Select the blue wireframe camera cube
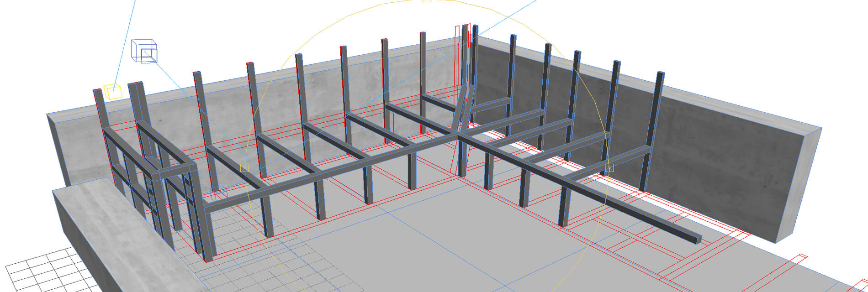Viewport: 868px width, 292px height. point(144,51)
